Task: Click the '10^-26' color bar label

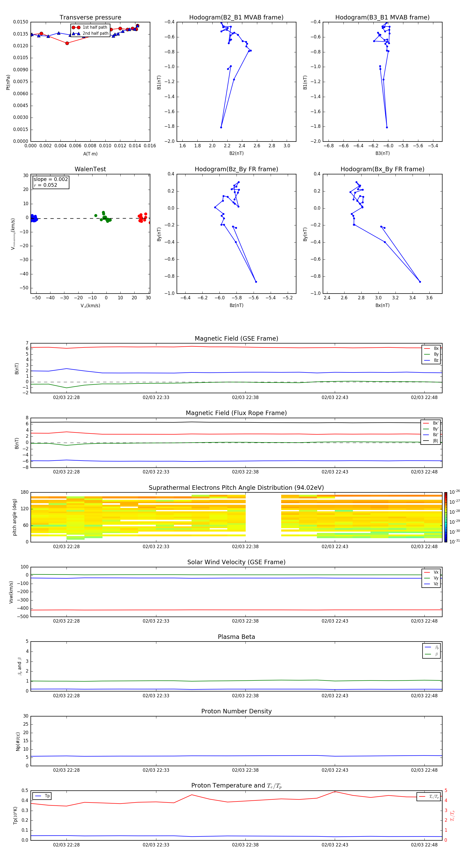Action: click(455, 492)
